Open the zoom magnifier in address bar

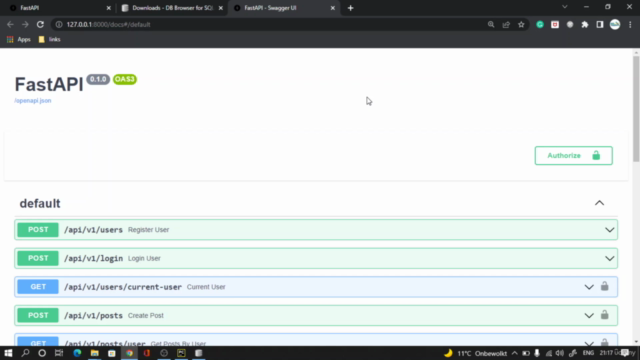point(491,24)
